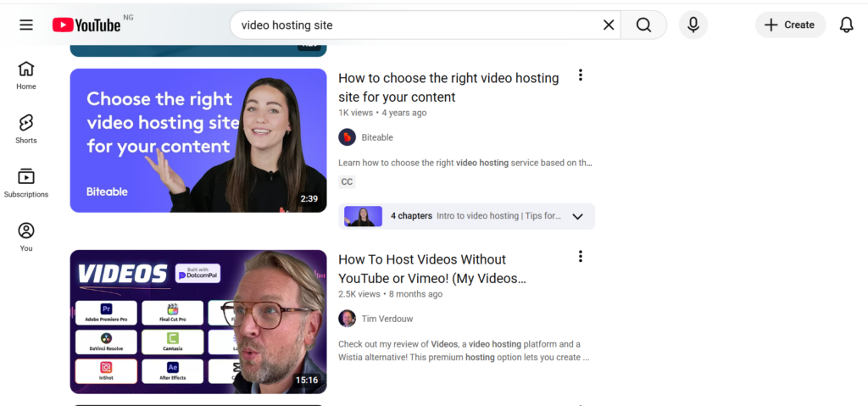Open options menu for Biteable video
Screen dimensions: 868x406
point(581,75)
